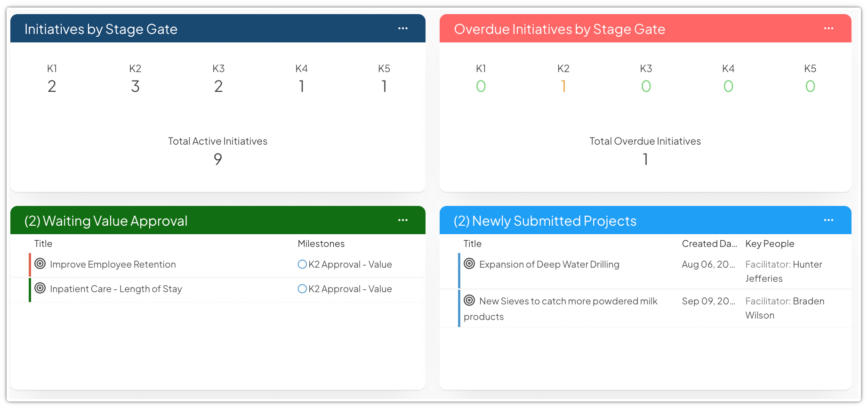The image size is (868, 409).
Task: Click the orange K2 overdue count
Action: coord(563,86)
